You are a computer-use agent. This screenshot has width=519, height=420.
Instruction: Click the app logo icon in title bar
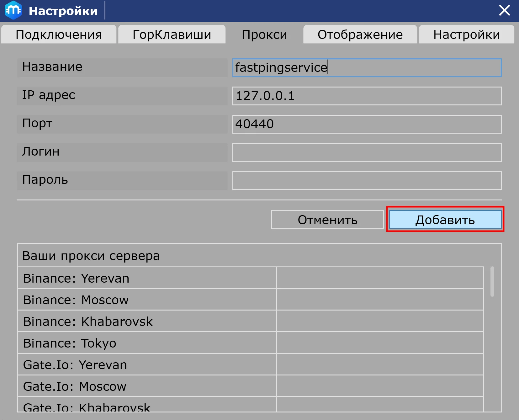click(13, 10)
